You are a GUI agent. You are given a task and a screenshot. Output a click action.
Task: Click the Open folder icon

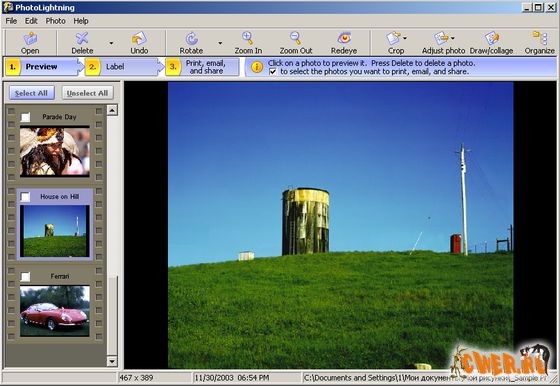point(30,39)
